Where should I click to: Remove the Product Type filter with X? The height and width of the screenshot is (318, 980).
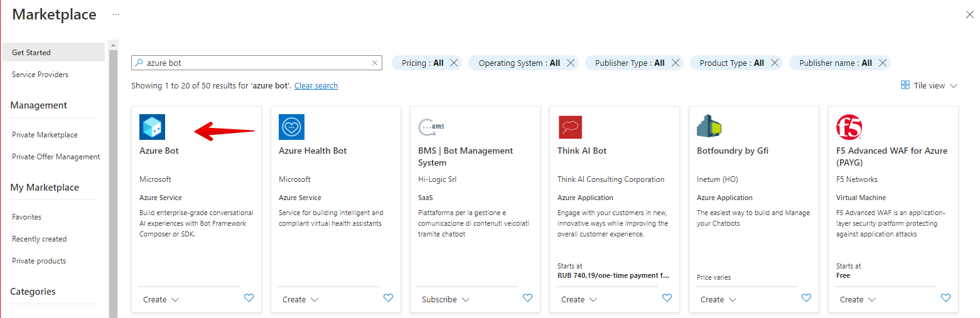(775, 63)
